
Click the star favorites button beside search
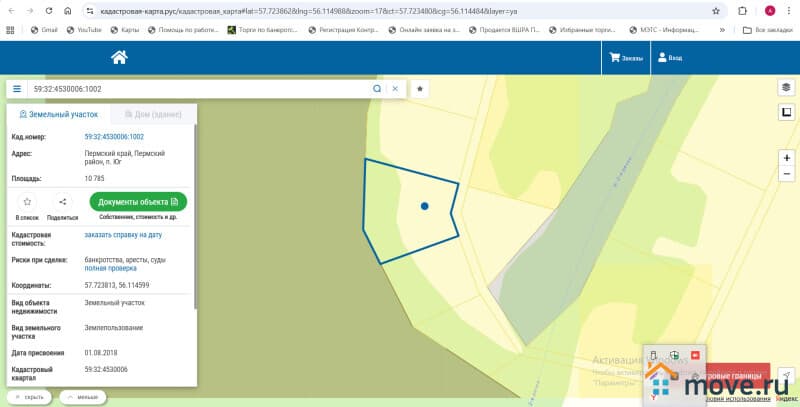(420, 89)
